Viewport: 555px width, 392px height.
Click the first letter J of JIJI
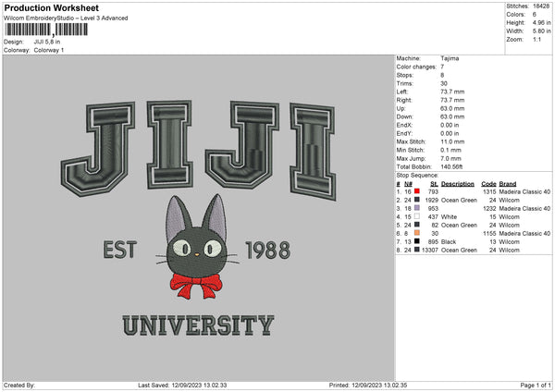[x=98, y=149]
